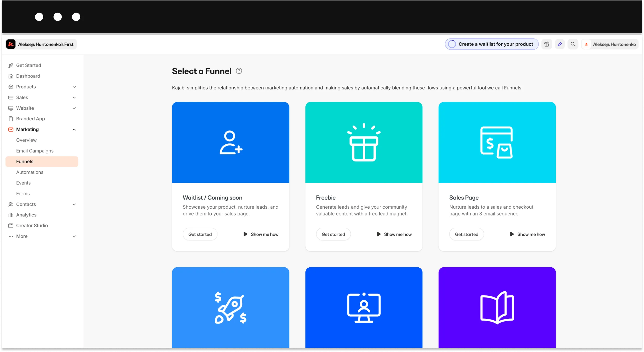Click the Creator Studio label
The image size is (644, 352).
pyautogui.click(x=32, y=226)
